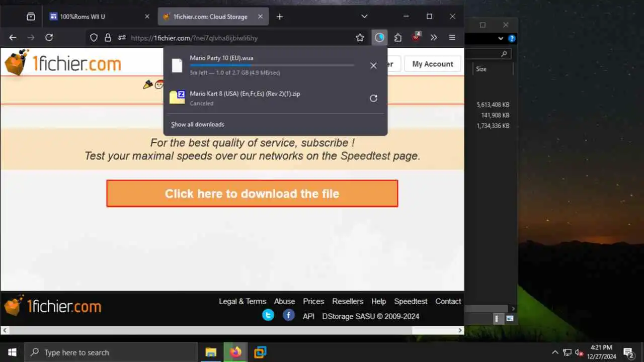Screen dimensions: 644x362
Task: Retry the Mario Kart 8 zip download
Action: [x=373, y=98]
